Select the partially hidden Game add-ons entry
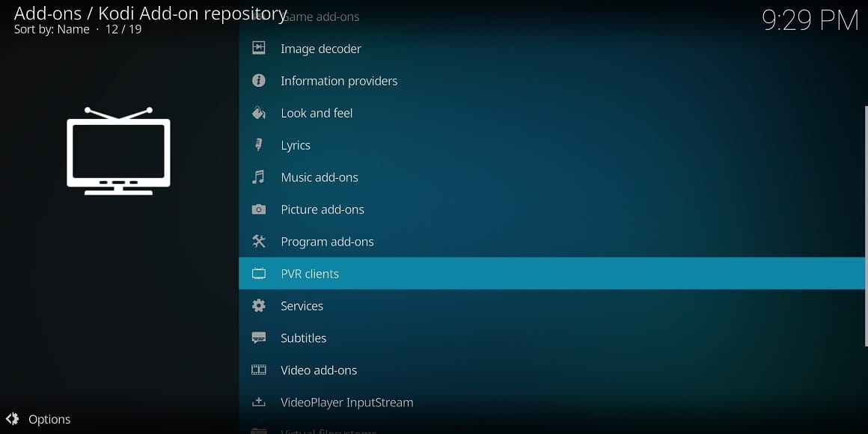 coord(323,16)
